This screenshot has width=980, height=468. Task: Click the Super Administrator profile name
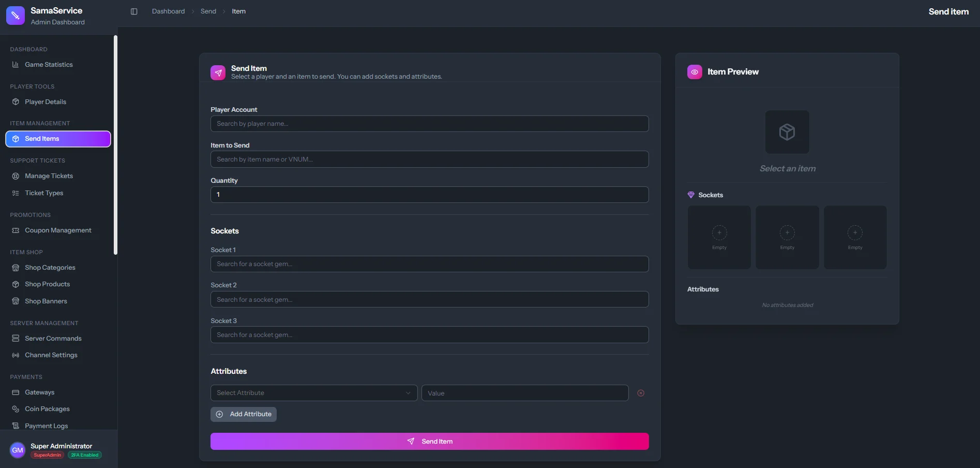tap(61, 446)
